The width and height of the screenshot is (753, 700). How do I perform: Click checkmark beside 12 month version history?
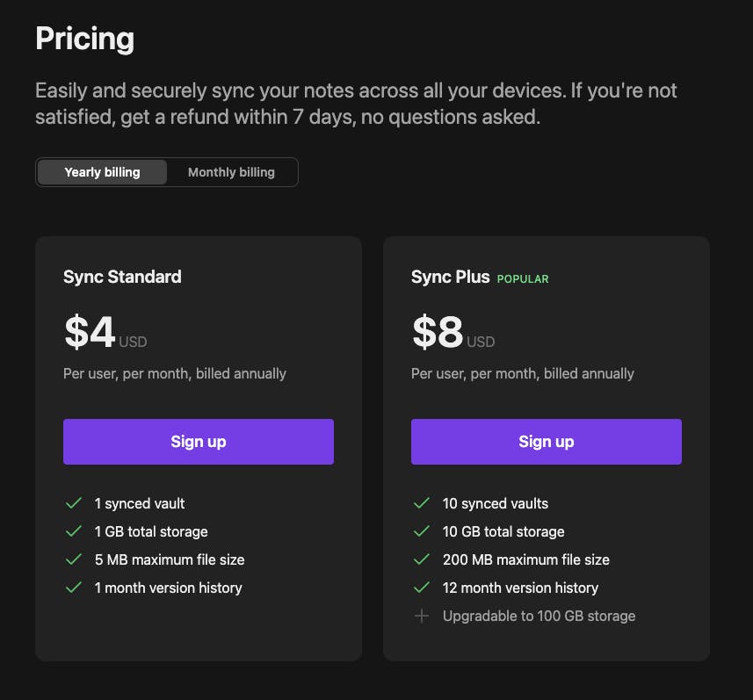pyautogui.click(x=422, y=588)
